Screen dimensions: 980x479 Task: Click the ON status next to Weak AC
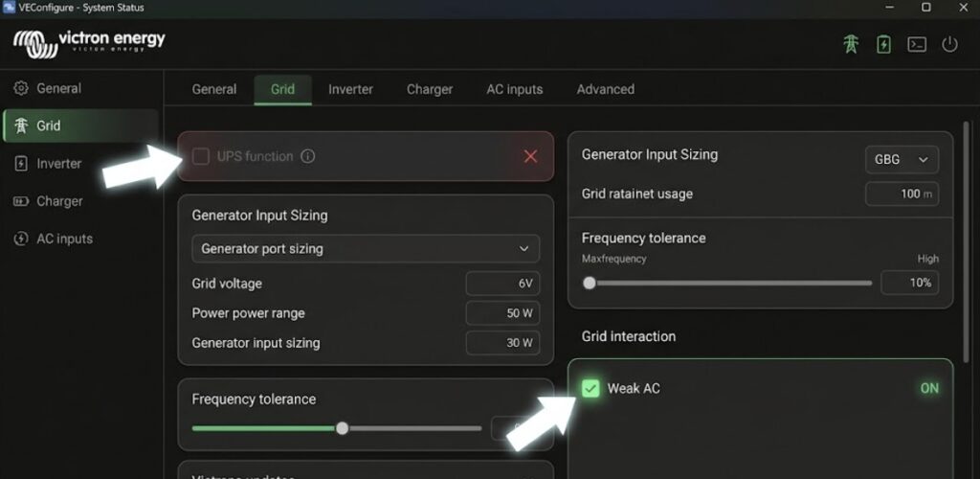pyautogui.click(x=929, y=388)
